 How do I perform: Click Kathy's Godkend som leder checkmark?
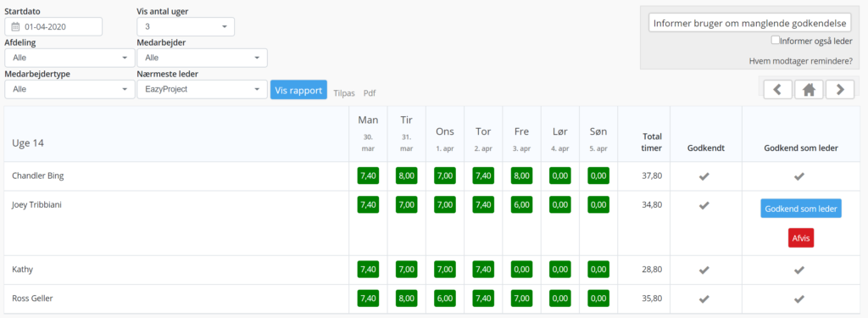pyautogui.click(x=798, y=270)
